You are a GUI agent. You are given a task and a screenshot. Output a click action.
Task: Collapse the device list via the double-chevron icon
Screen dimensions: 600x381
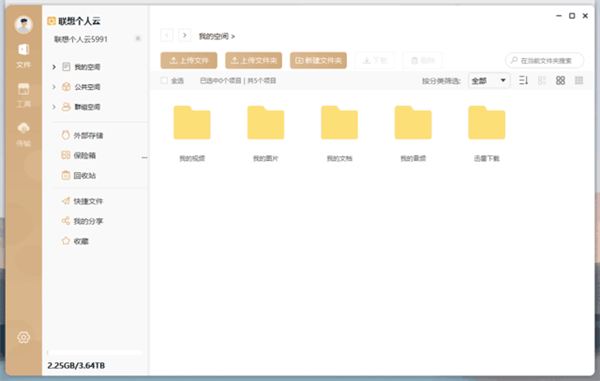pyautogui.click(x=138, y=39)
